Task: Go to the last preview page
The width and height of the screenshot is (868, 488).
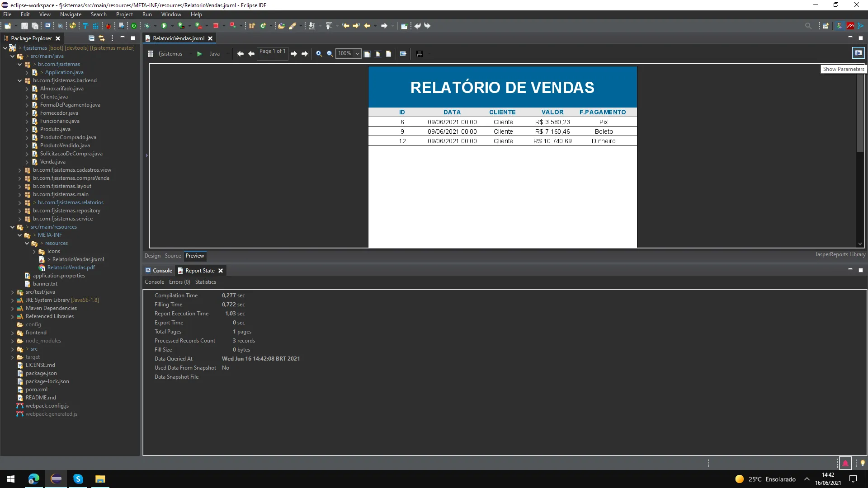Action: coord(305,54)
